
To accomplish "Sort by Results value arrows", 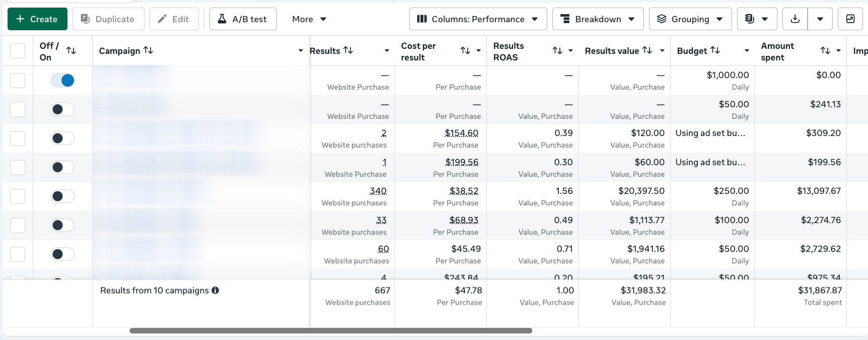I will tap(647, 50).
